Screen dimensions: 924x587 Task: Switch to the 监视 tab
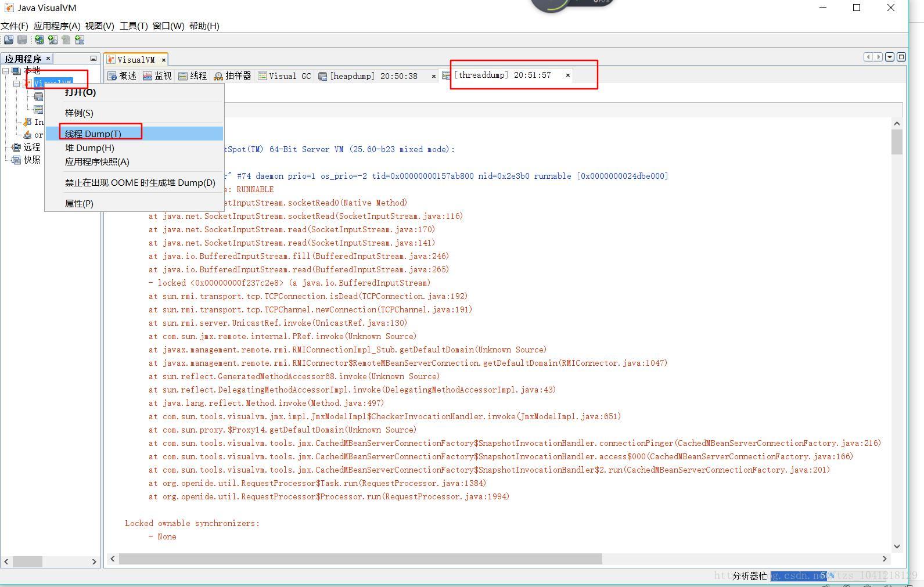click(x=158, y=76)
